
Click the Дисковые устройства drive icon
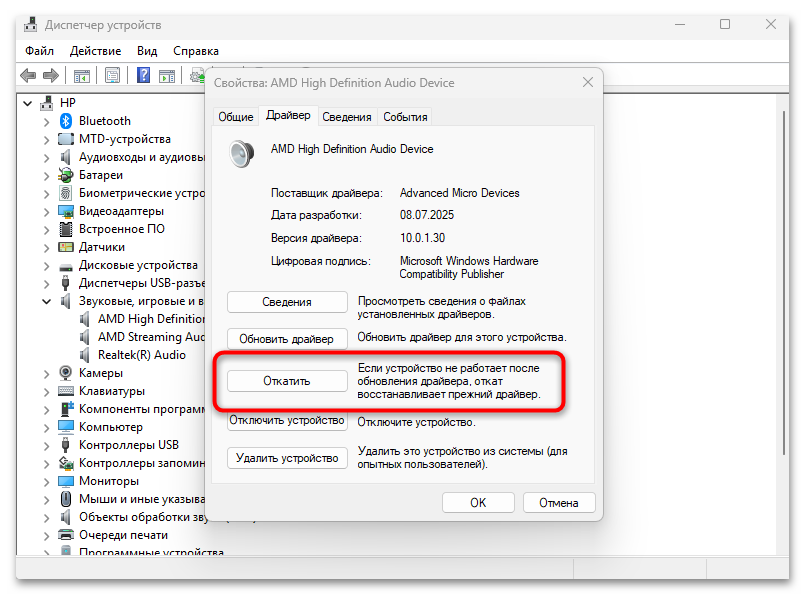pos(66,266)
